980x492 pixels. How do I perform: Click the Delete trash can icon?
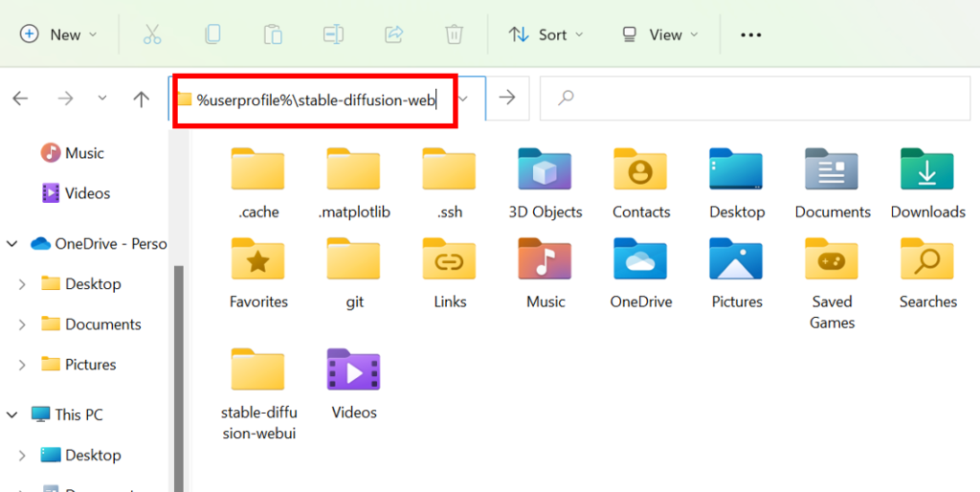[454, 34]
